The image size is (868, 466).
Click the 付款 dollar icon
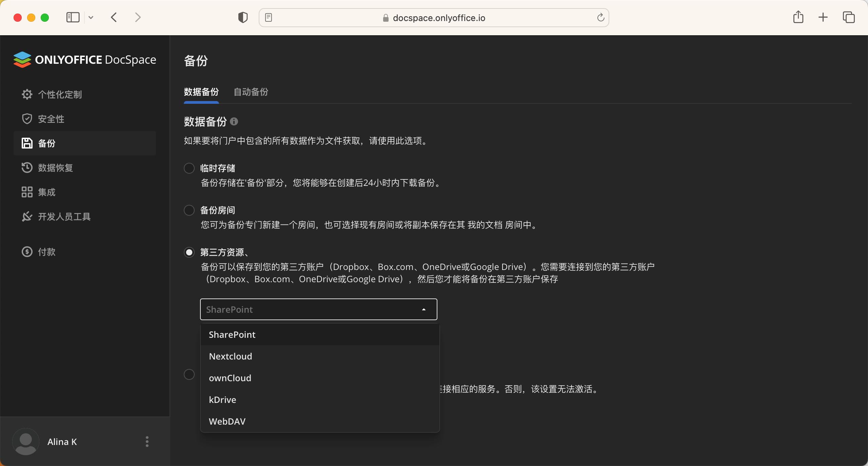(27, 252)
